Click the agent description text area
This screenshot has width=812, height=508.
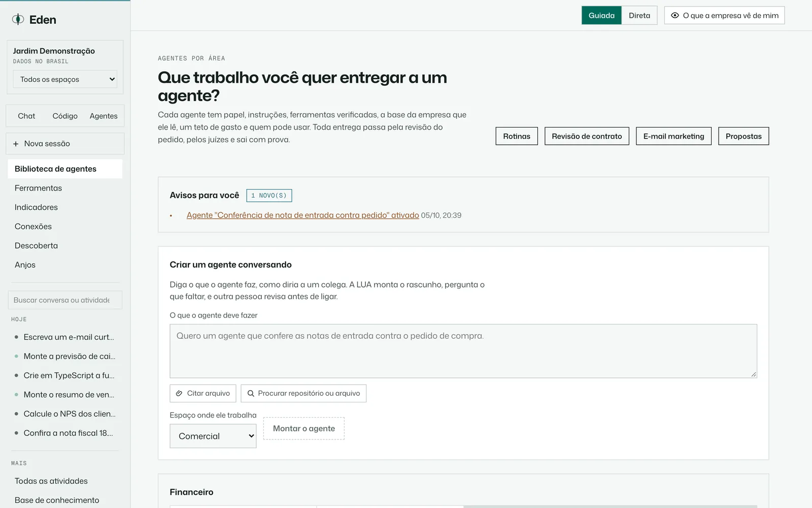[463, 351]
